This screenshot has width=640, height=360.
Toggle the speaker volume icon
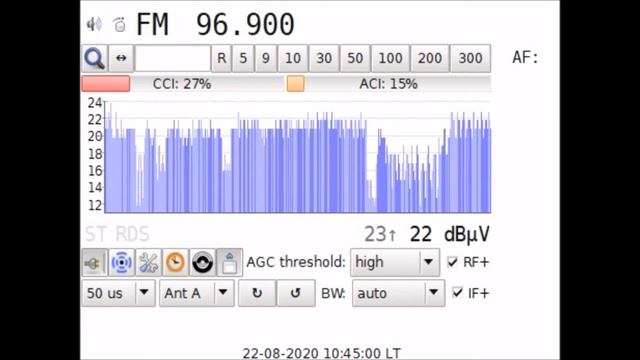[x=94, y=24]
